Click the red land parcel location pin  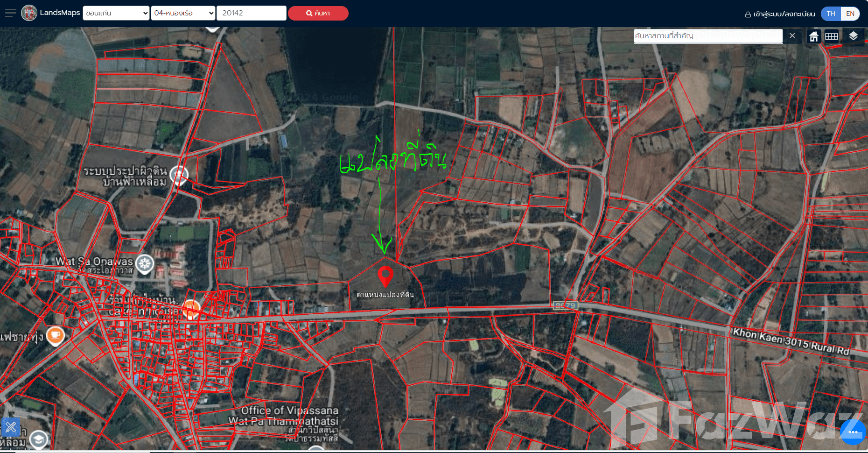tap(385, 276)
